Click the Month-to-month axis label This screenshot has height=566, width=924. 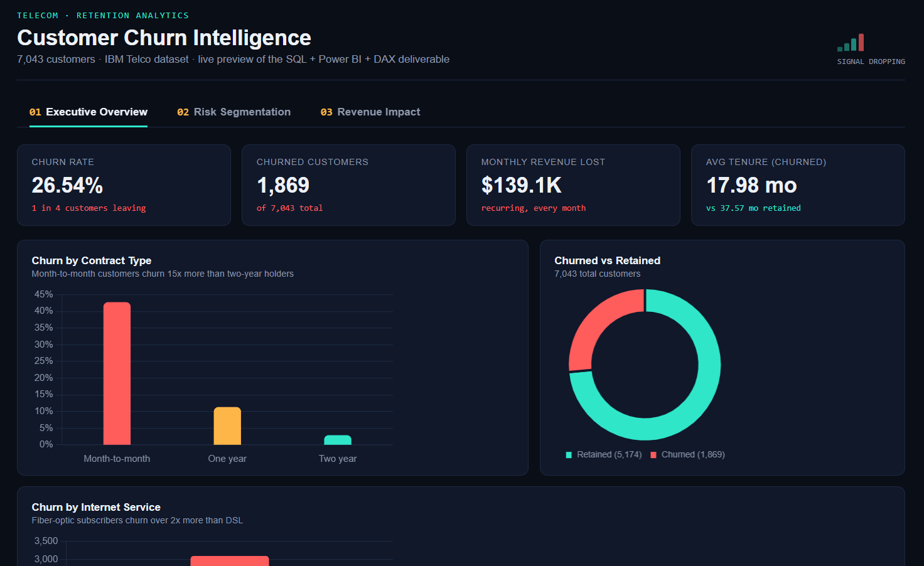point(117,459)
